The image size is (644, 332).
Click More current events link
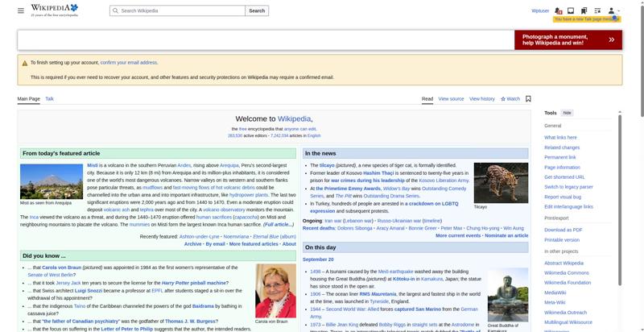[458, 236]
